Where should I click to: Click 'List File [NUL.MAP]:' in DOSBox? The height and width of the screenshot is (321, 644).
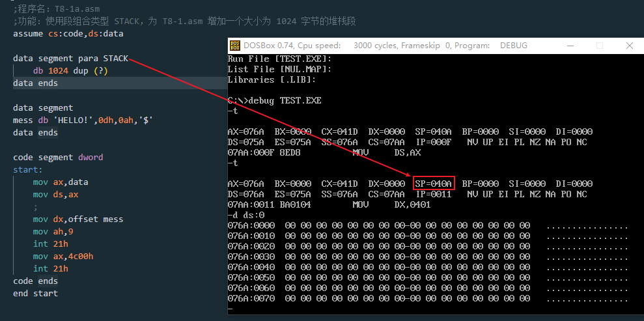point(279,70)
